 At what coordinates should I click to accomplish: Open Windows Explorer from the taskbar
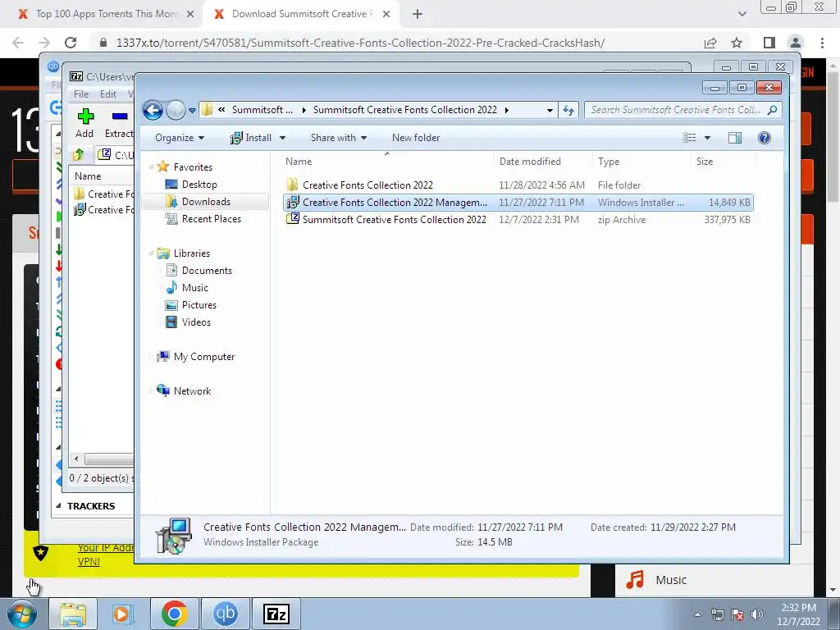point(73,614)
